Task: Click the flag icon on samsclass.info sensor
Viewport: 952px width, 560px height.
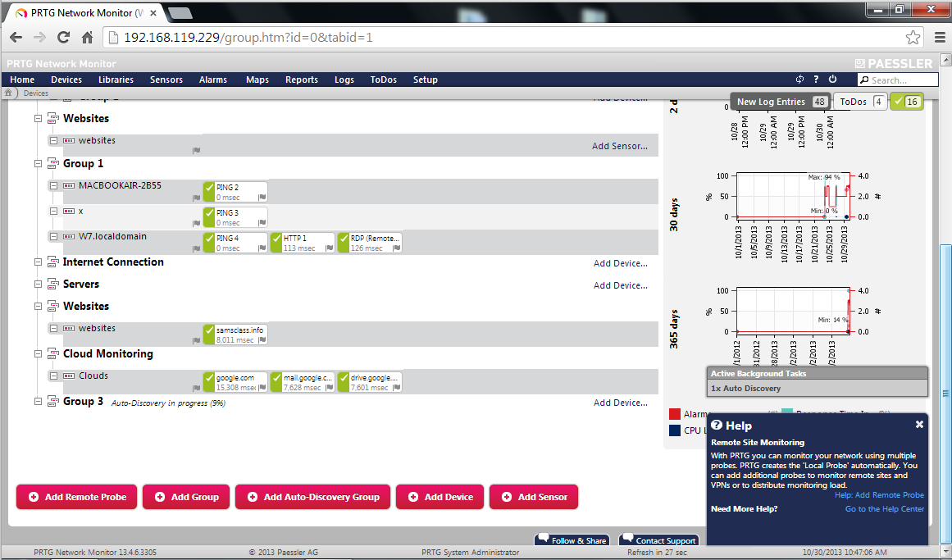Action: tap(262, 340)
